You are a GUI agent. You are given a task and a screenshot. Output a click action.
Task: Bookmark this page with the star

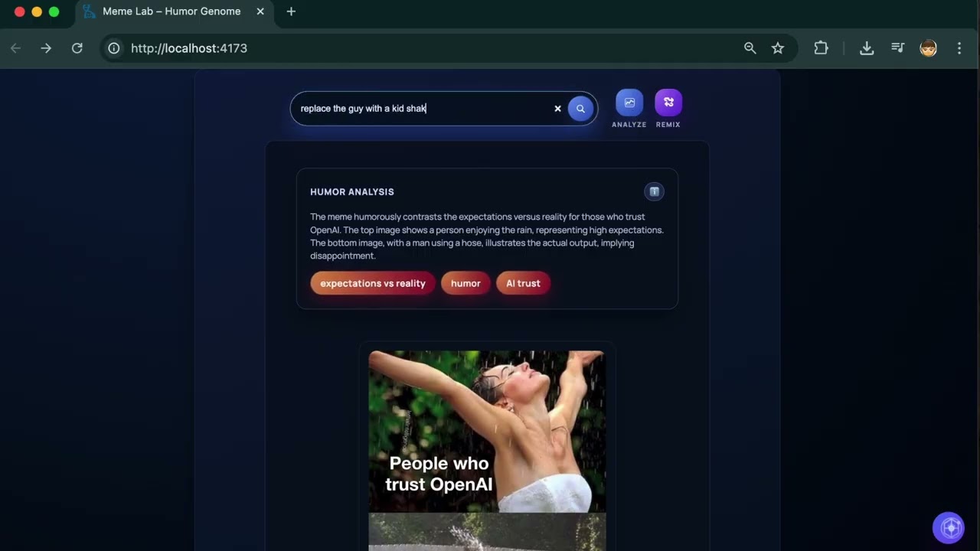click(778, 48)
